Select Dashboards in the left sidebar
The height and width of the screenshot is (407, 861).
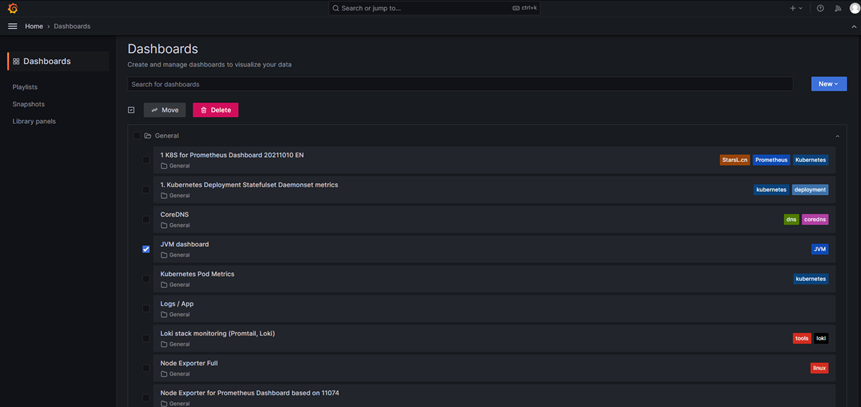[58, 61]
